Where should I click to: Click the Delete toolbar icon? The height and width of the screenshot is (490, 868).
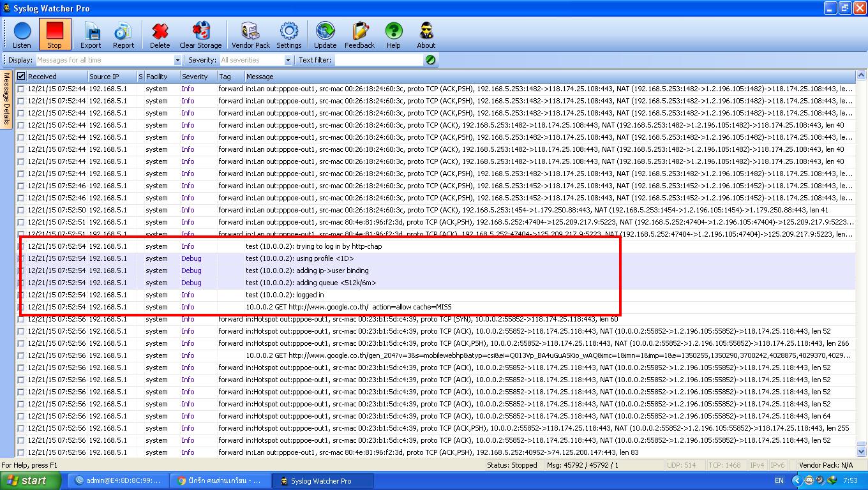[160, 34]
